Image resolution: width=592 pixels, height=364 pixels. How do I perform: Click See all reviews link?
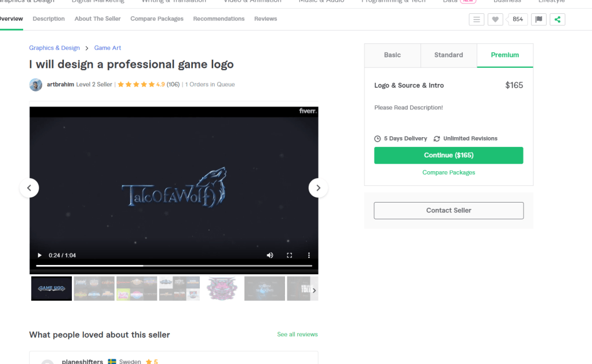click(297, 334)
